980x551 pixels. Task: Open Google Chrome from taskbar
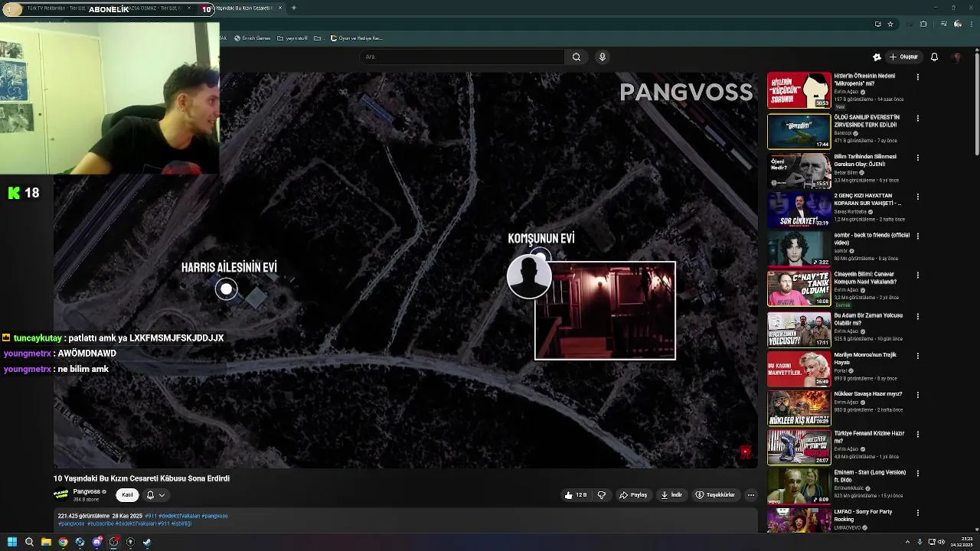point(63,542)
